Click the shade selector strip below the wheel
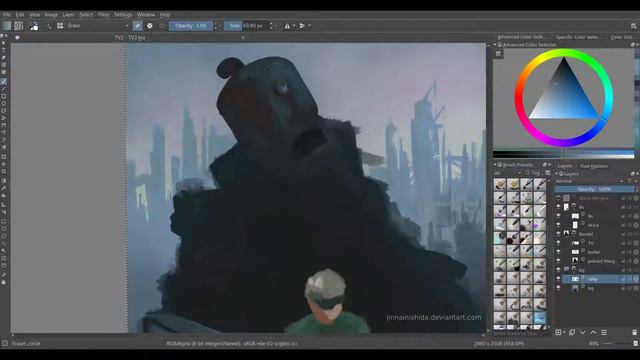640x360 pixels. point(564,154)
